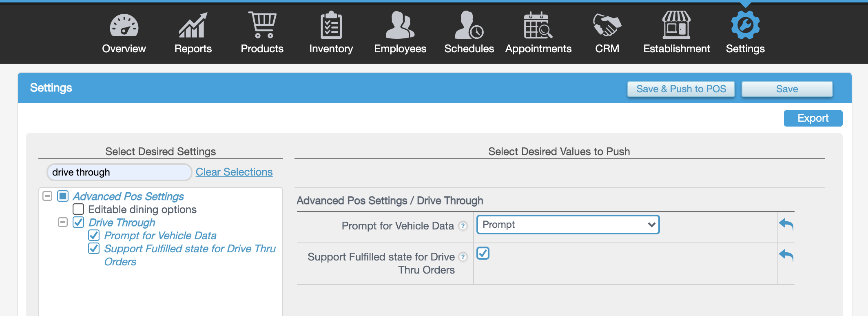Click help icon beside Prompt for Vehicle Data
Screen dimensions: 868x316
(x=463, y=226)
